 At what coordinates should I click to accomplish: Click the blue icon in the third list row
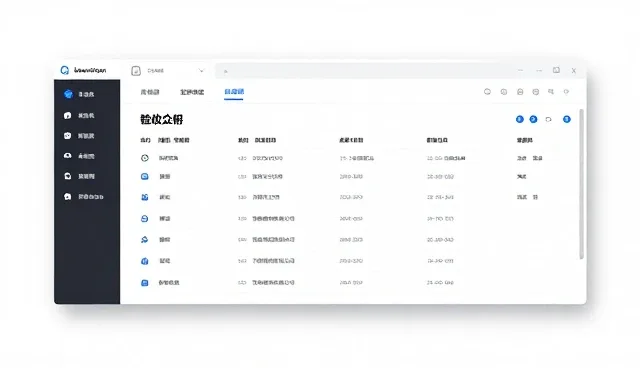click(144, 197)
